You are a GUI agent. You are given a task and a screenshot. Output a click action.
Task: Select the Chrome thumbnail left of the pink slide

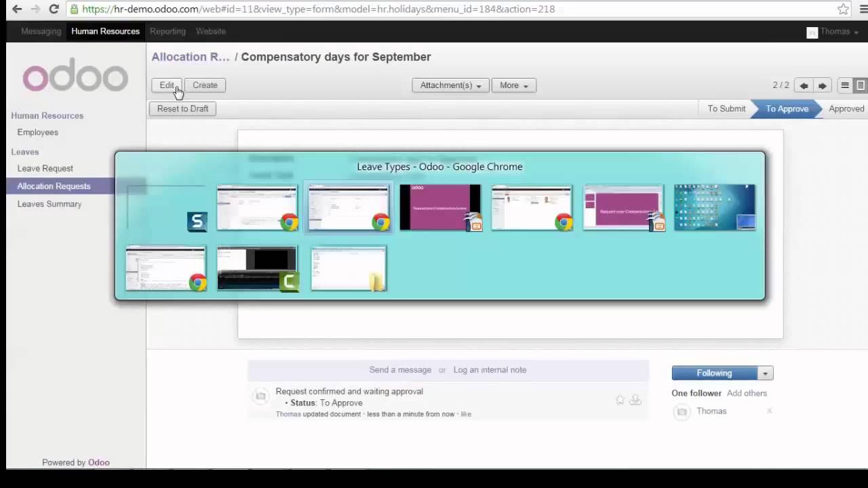point(532,207)
